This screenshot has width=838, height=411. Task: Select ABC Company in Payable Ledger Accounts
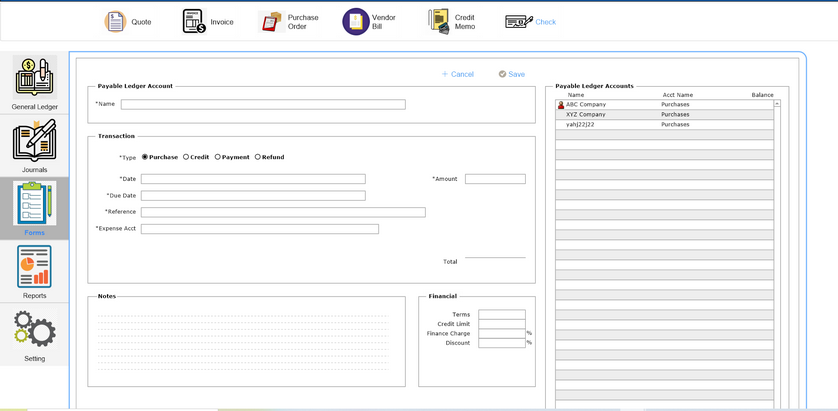click(586, 105)
